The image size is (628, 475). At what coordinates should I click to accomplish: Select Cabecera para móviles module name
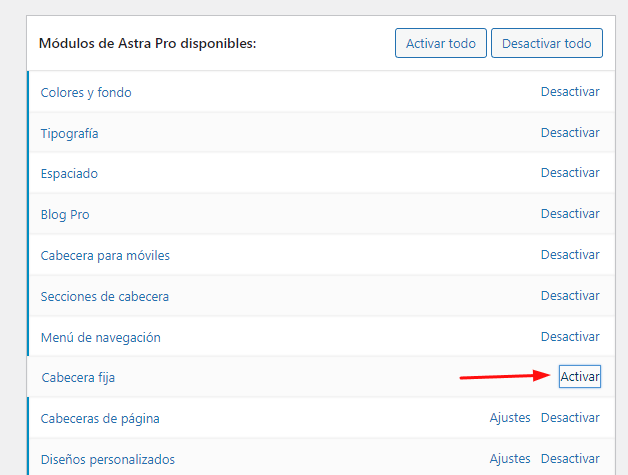click(105, 256)
